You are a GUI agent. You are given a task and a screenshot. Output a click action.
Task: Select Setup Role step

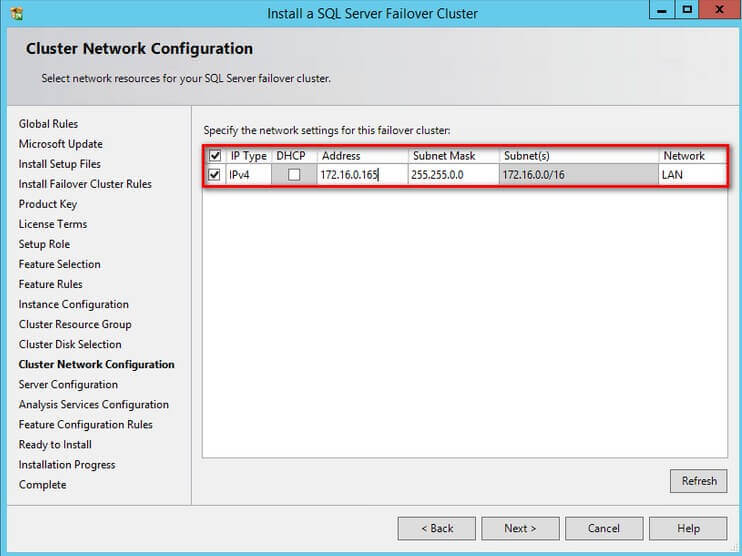tap(44, 244)
